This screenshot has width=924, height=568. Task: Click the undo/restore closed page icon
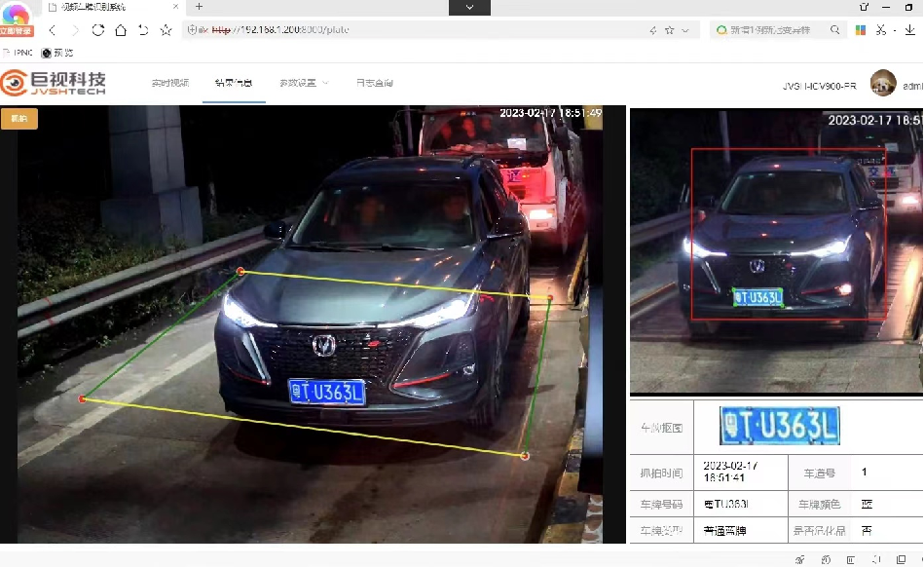[x=143, y=30]
